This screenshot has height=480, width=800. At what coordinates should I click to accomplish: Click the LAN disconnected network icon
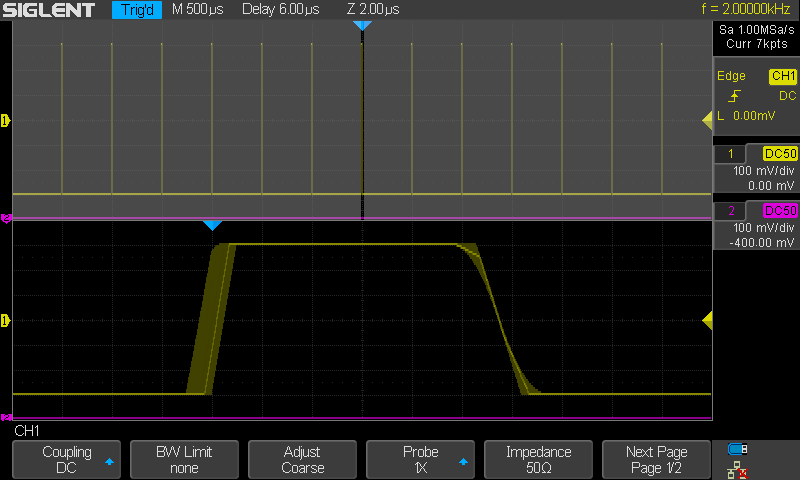tap(737, 470)
